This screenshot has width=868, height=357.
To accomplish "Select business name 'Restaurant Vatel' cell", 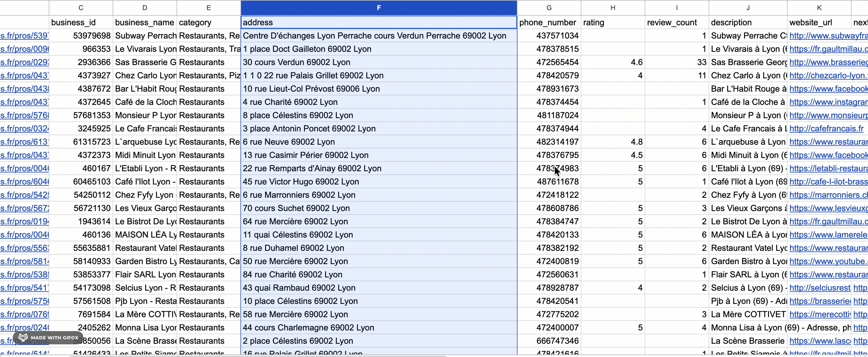I will pos(145,248).
